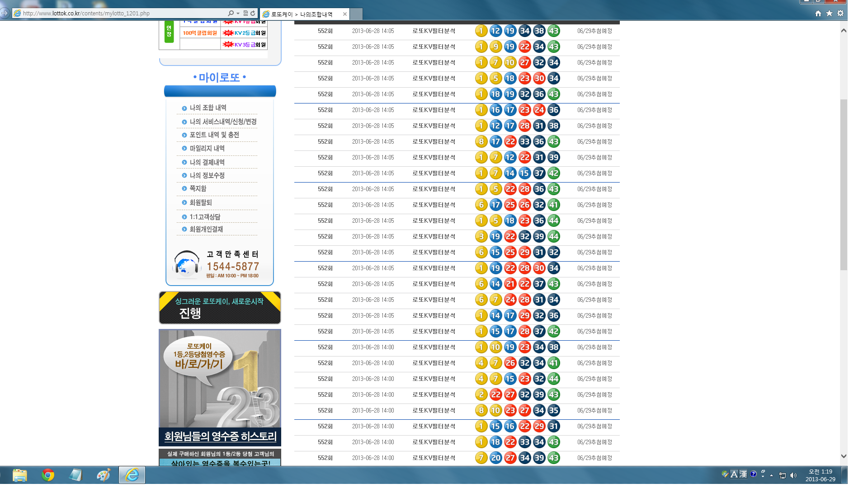The image size is (868, 488).
Task: Launch Chrome from the taskbar
Action: pyautogui.click(x=47, y=475)
